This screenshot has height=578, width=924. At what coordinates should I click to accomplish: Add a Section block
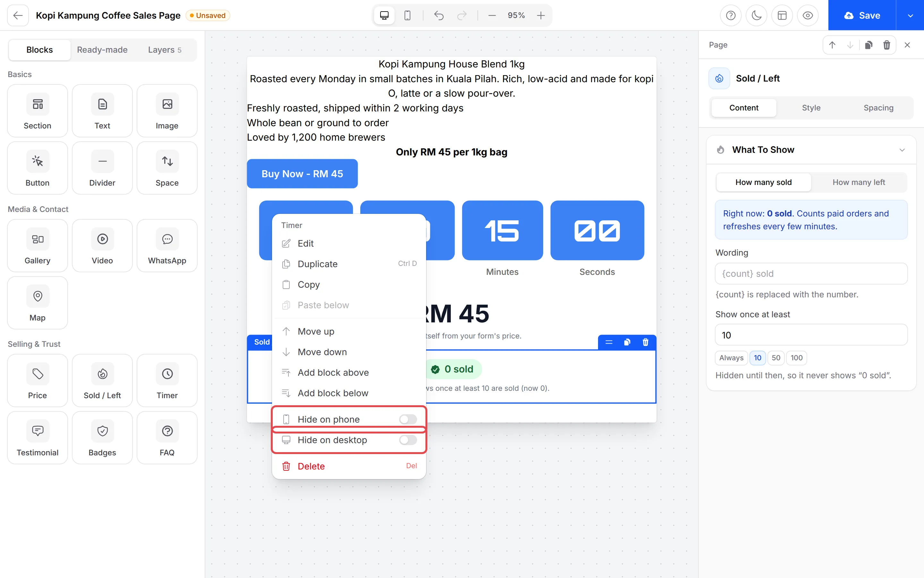(38, 111)
